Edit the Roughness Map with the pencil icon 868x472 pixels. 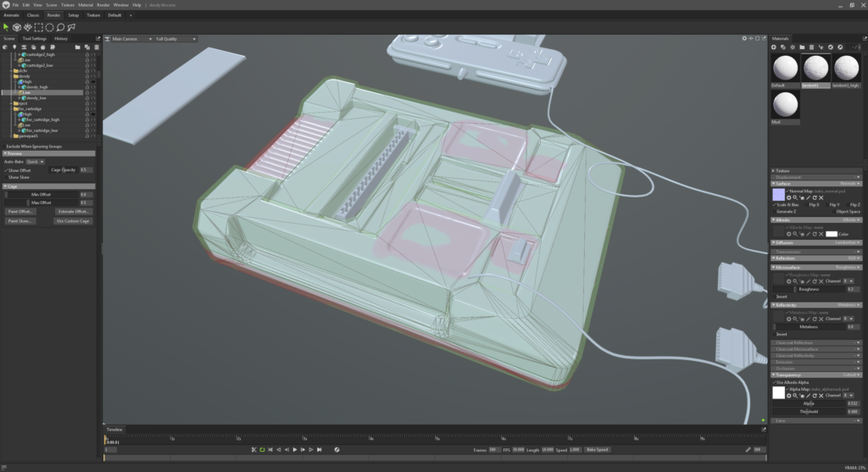point(808,281)
